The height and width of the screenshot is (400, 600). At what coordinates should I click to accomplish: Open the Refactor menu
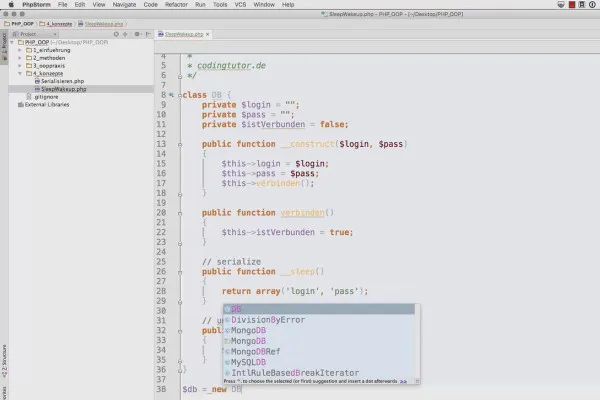pyautogui.click(x=176, y=5)
